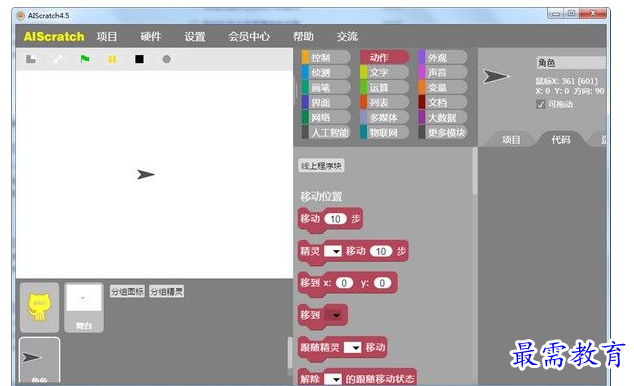Click the block palette vertical scrollbar
Viewport: 634px width, 386px height.
coord(475,172)
